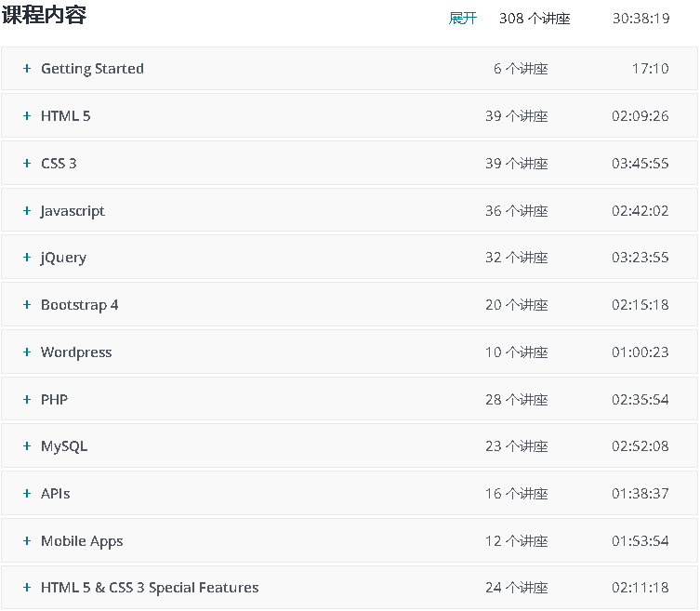Click the plus icon beside CSS 3
Viewport: 700px width, 611px height.
coord(27,164)
